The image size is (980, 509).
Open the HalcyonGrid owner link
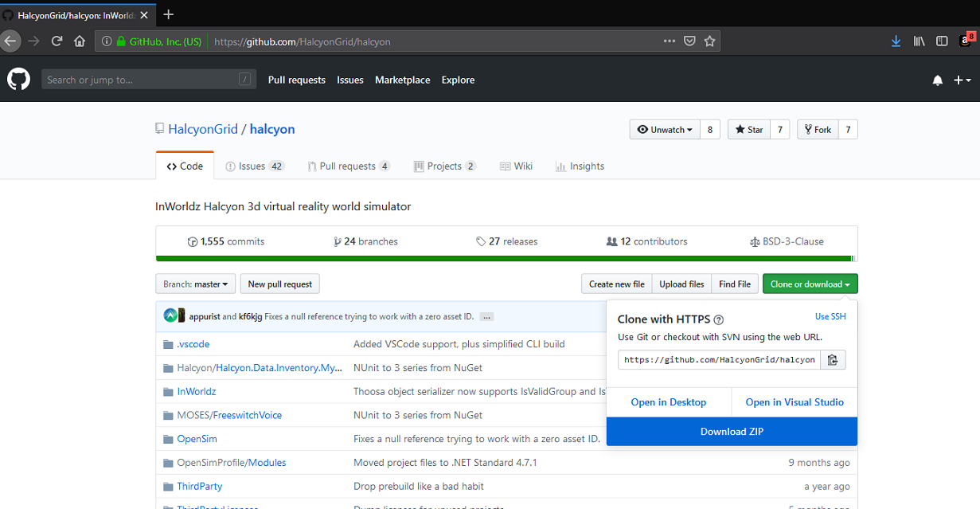pyautogui.click(x=203, y=129)
